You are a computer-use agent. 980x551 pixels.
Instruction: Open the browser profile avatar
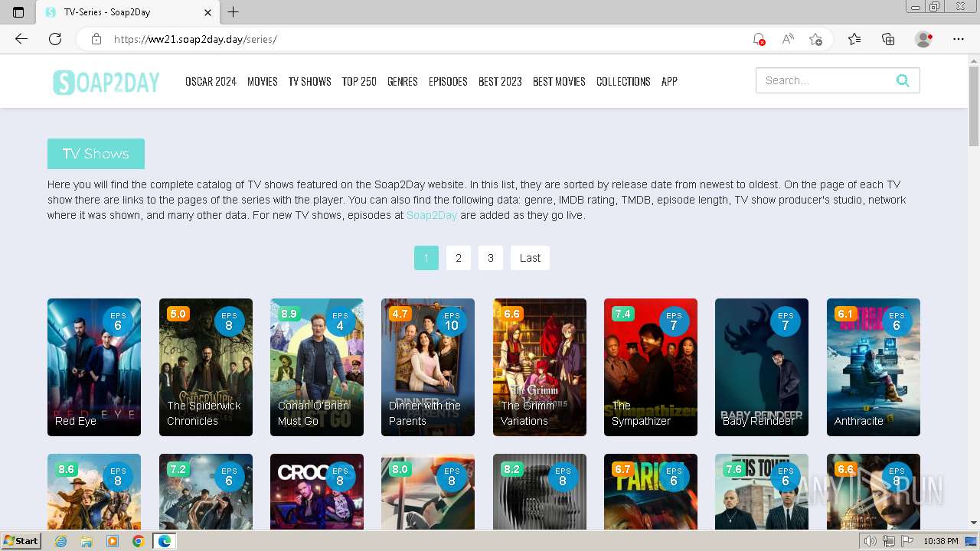[923, 39]
